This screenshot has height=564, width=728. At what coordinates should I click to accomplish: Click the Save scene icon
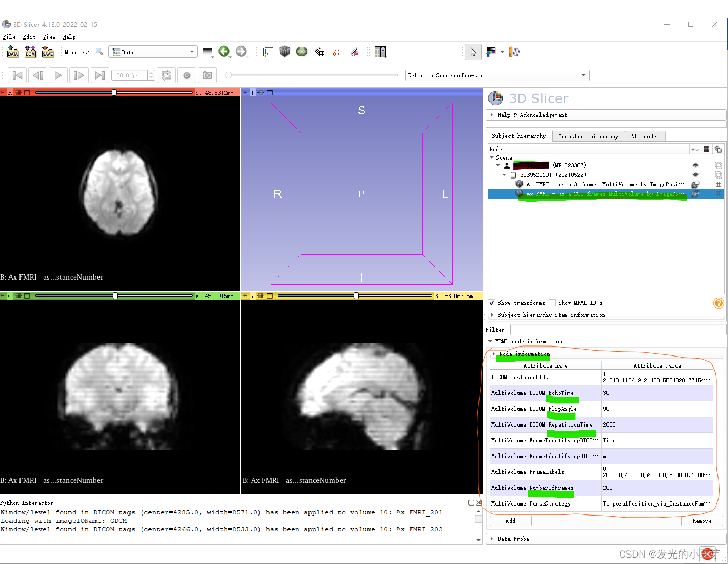click(47, 52)
